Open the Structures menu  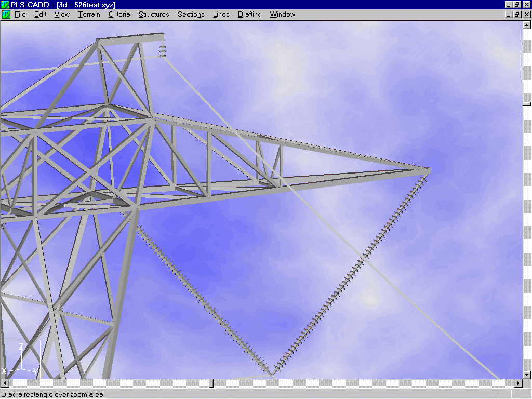pos(153,14)
